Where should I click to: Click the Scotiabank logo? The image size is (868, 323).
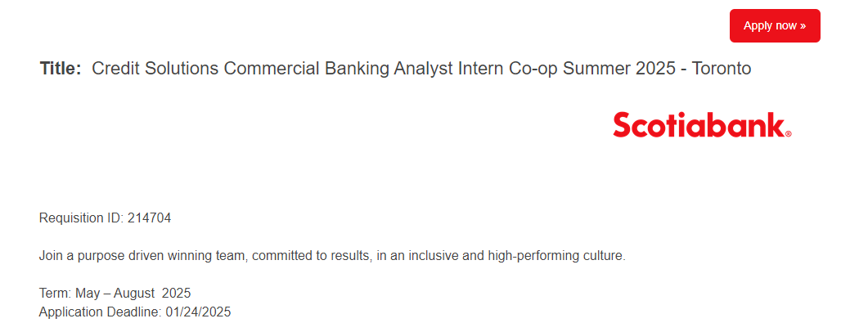click(702, 125)
